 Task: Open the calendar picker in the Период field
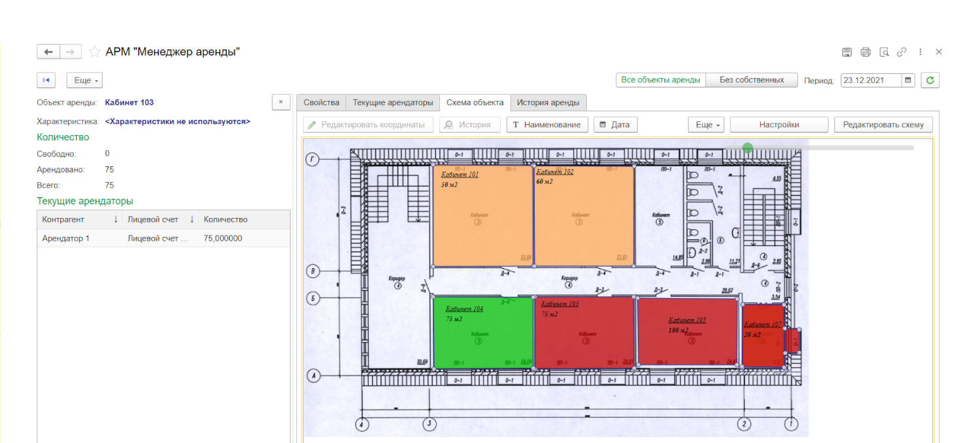[908, 80]
